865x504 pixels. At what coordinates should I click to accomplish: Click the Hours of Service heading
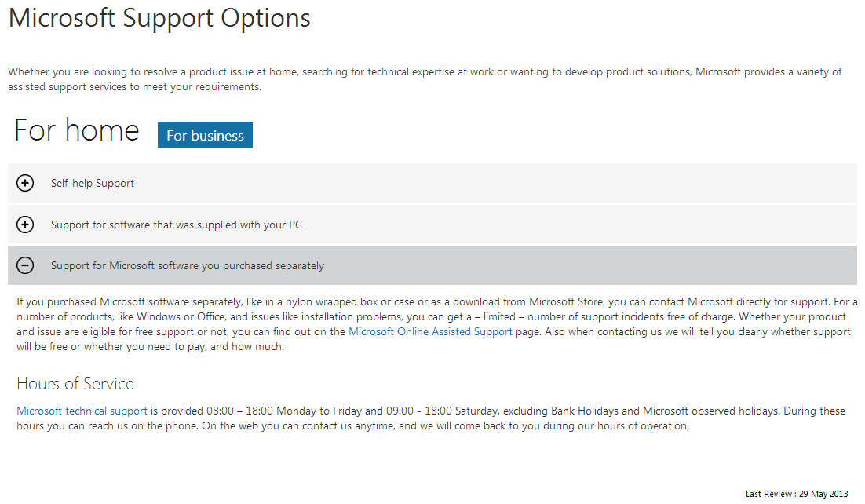pos(75,384)
